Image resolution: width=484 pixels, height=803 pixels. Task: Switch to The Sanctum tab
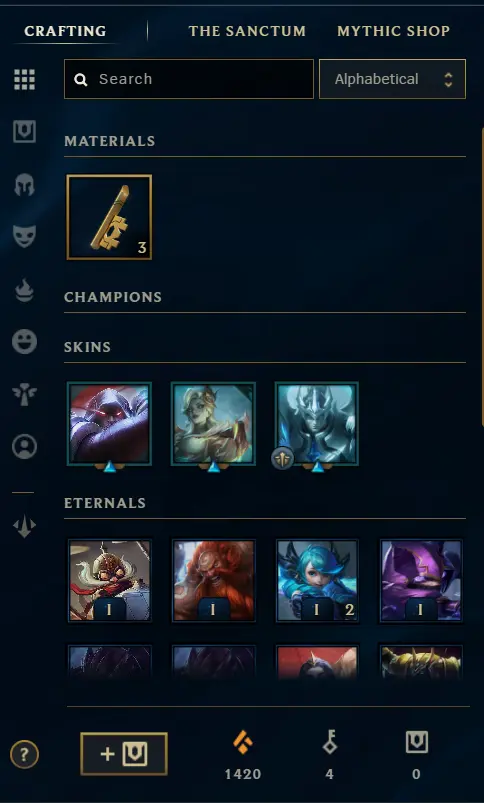click(x=247, y=31)
